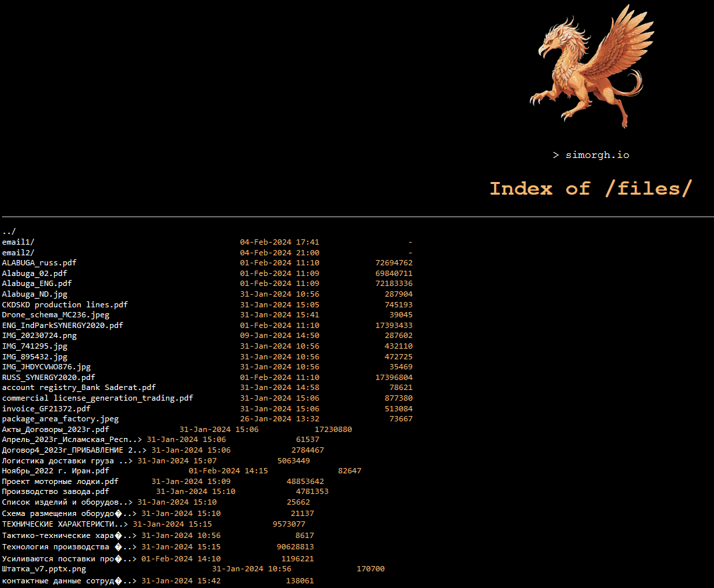Open Ноябрь_2022 г. Иран.pdf

[55, 471]
